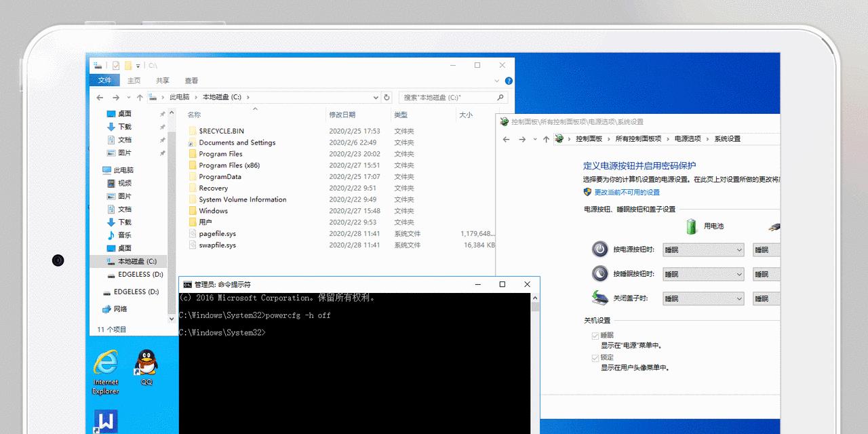Viewport: 868px width, 434px height.
Task: Switch to the 共享 ribbon tab
Action: coord(163,80)
